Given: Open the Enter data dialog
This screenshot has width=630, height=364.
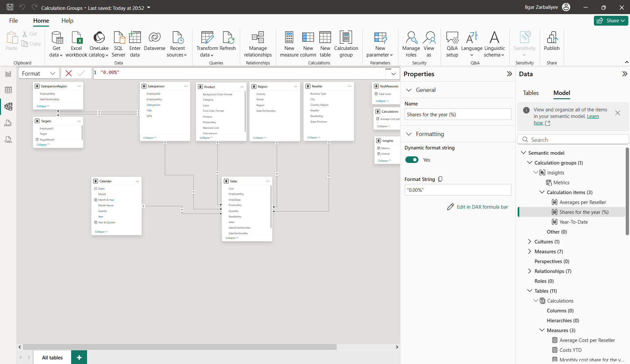Looking at the screenshot, I should 135,44.
